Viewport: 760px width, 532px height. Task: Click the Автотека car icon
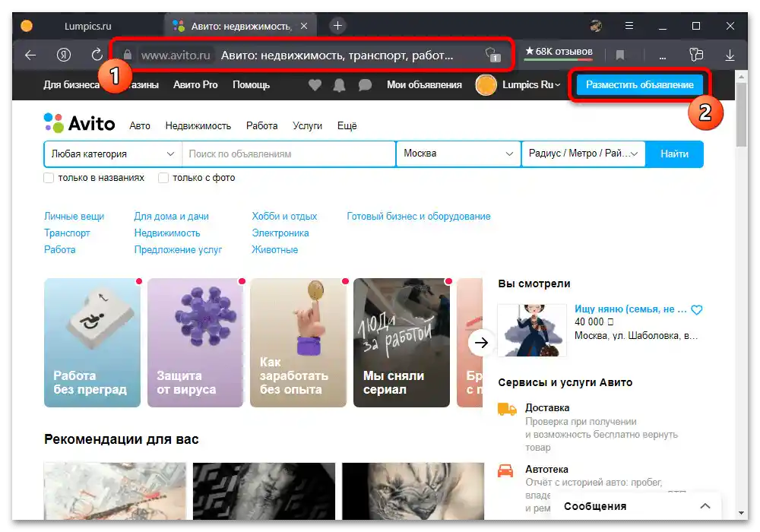pos(505,470)
